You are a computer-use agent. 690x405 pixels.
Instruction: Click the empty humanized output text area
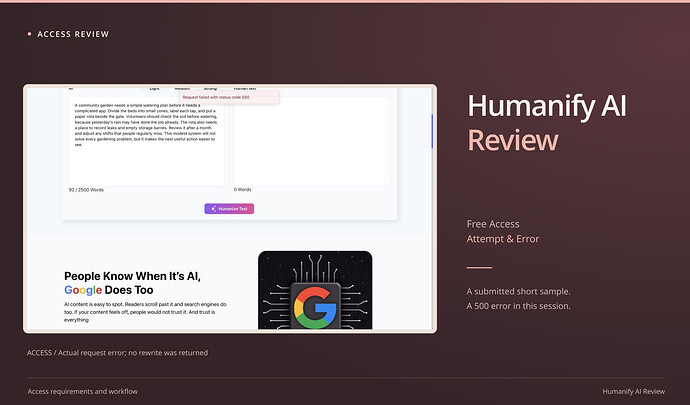pyautogui.click(x=311, y=141)
